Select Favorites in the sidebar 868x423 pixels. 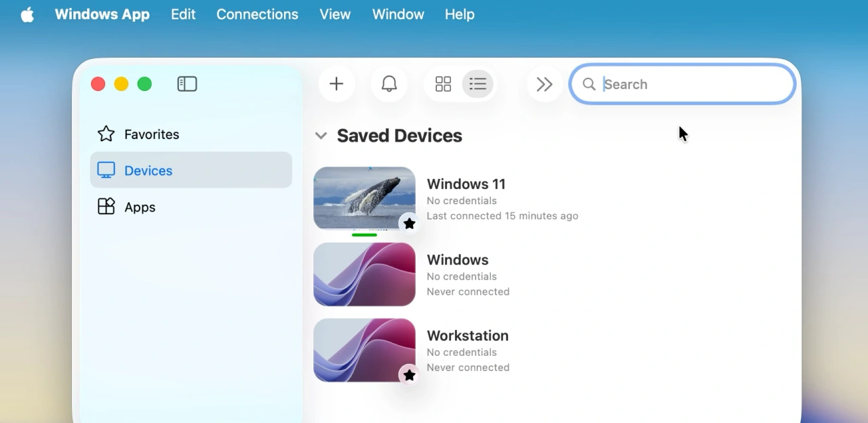pos(191,134)
